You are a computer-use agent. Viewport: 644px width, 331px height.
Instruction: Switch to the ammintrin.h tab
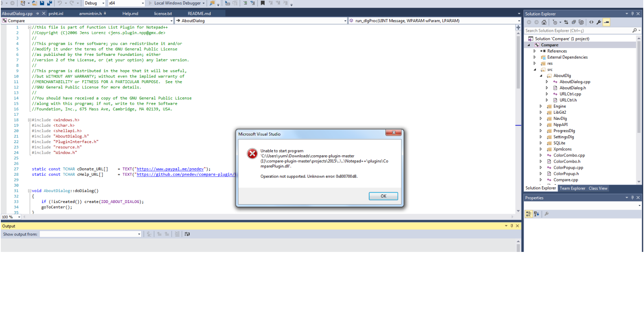(90, 13)
